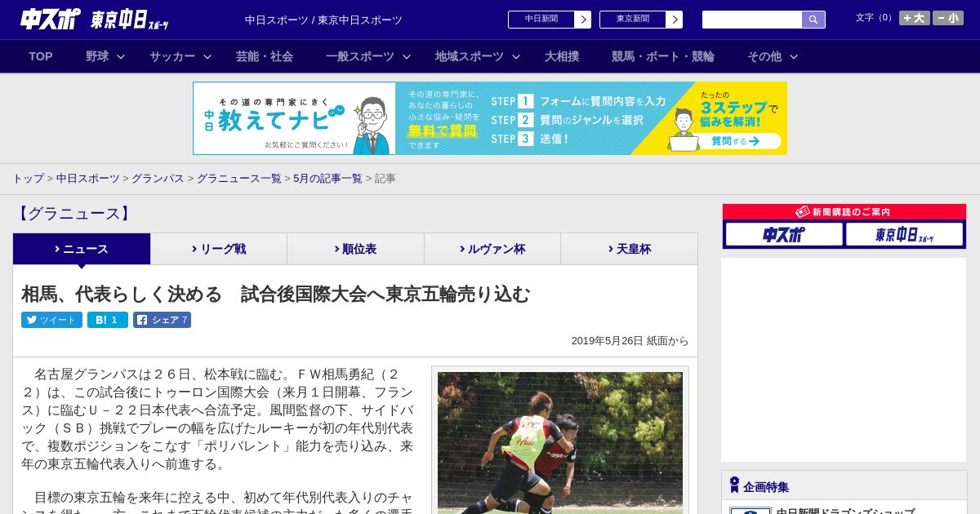Open 競馬・ボート・競輪 navigation item
Viewport: 980px width, 514px height.
[x=663, y=56]
